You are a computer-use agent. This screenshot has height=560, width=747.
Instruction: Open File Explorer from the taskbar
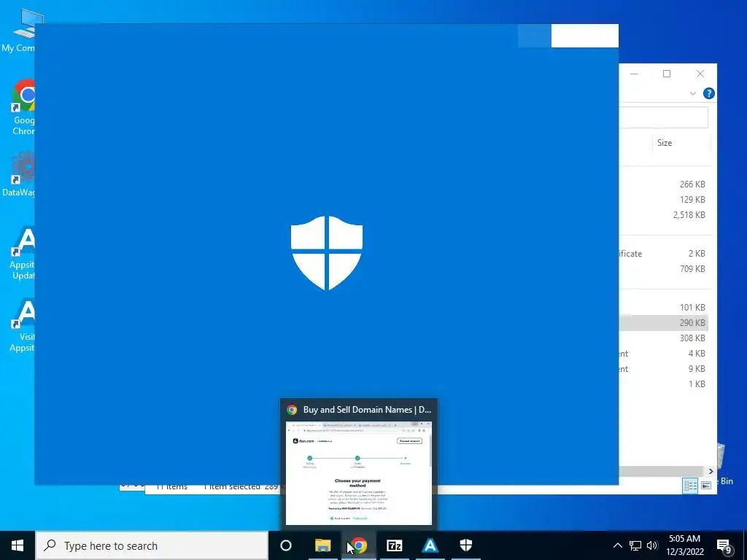[x=323, y=545]
